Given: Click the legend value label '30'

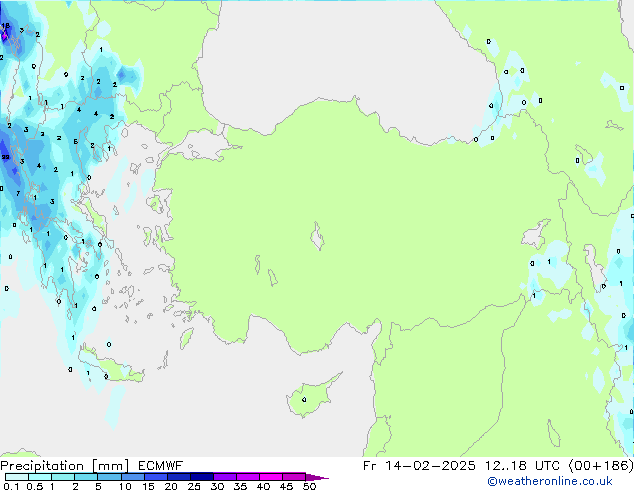Looking at the screenshot, I should [x=217, y=486].
